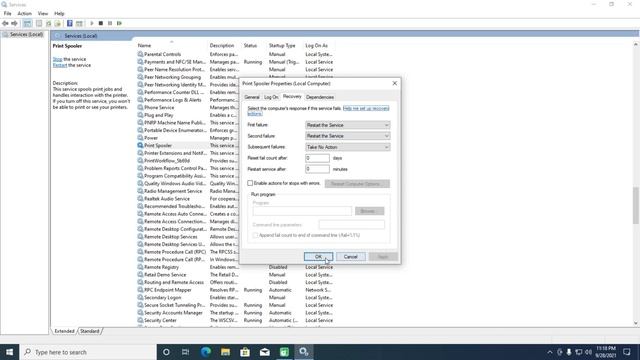Close the Print Spooler Properties dialog
The image size is (640, 360).
(x=394, y=83)
